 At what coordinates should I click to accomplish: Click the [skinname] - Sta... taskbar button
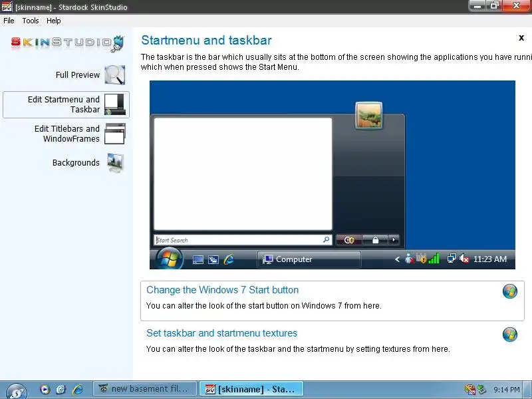click(x=251, y=389)
